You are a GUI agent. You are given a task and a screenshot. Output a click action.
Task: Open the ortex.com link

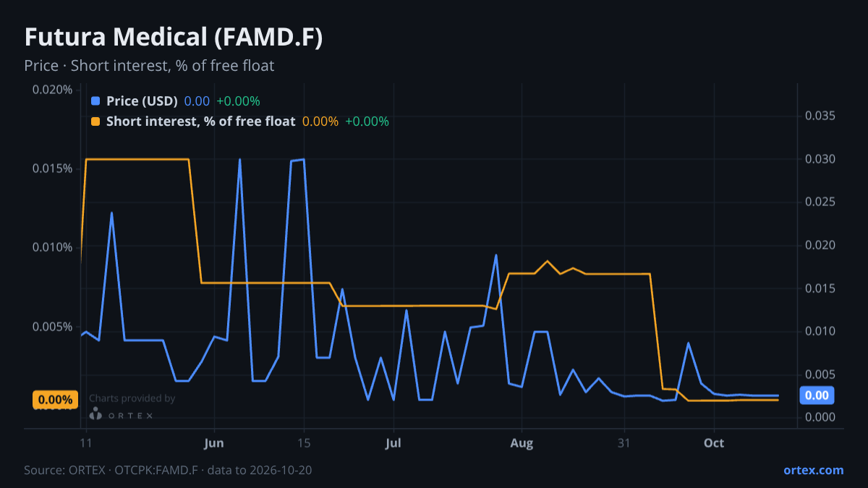(813, 470)
